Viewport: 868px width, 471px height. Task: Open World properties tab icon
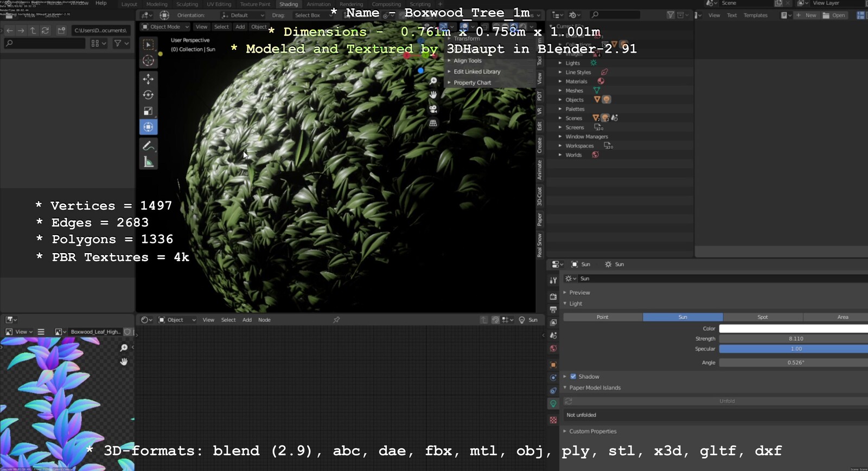[553, 349]
